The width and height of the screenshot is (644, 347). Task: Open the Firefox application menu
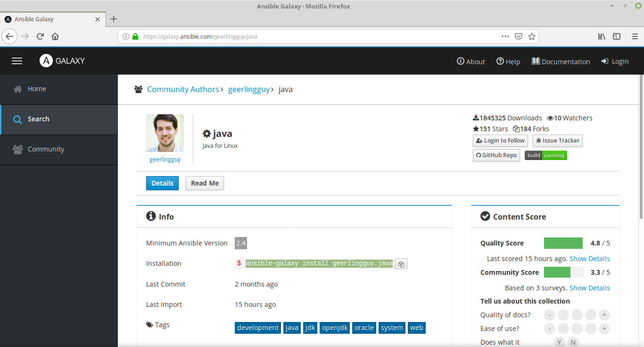(x=635, y=36)
